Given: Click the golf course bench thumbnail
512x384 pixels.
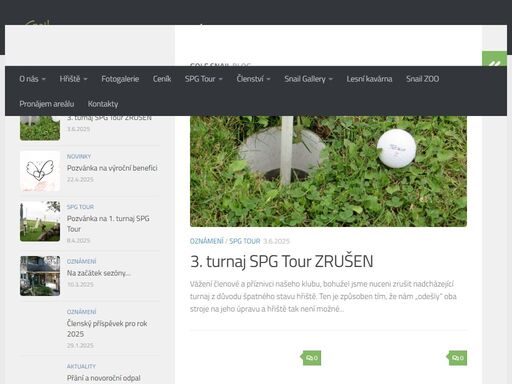Looking at the screenshot, I should tap(40, 221).
